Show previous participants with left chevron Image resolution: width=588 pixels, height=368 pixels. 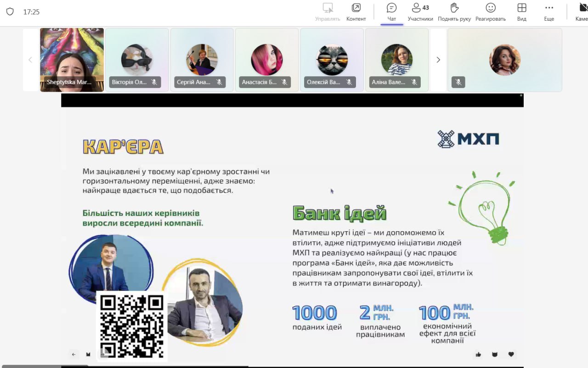tap(30, 60)
